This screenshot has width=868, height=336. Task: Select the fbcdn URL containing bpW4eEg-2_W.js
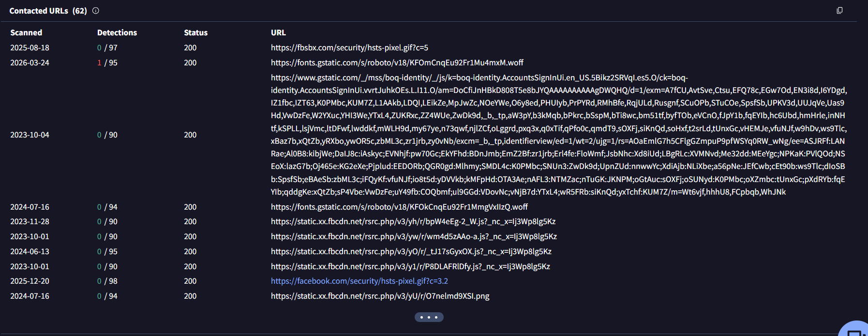[x=413, y=221]
